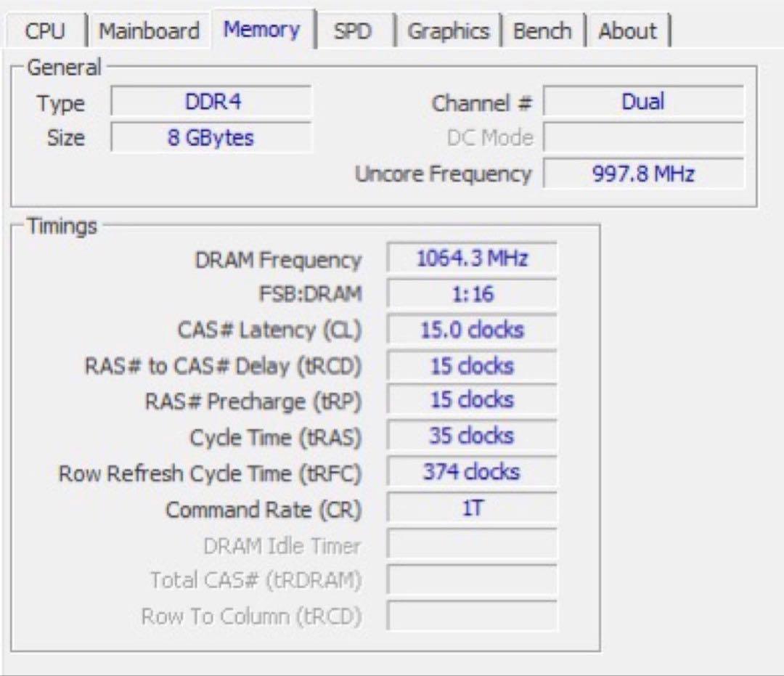Select the Memory tab
The width and height of the screenshot is (784, 676).
pyautogui.click(x=261, y=29)
